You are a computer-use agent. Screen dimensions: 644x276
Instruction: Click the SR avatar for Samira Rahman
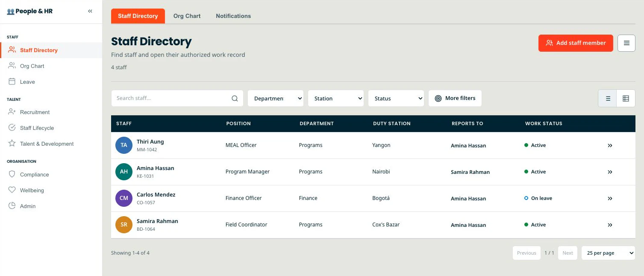coord(124,225)
